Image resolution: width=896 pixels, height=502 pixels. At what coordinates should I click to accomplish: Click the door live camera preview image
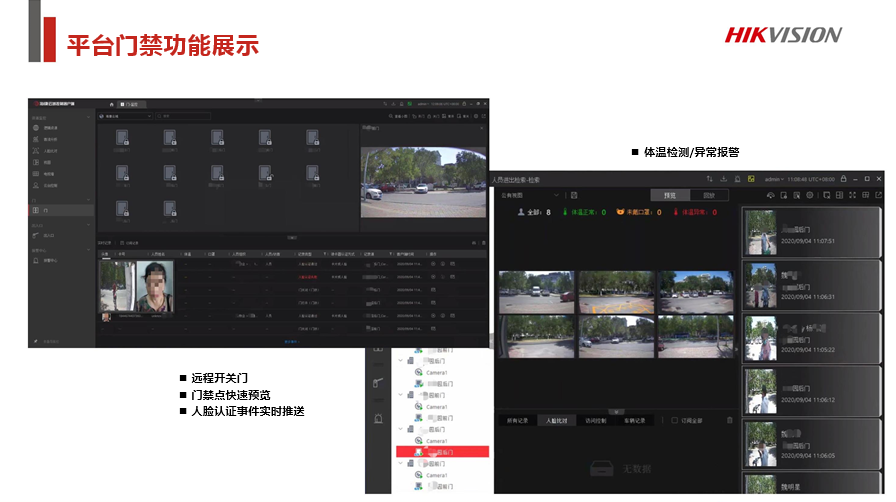(x=423, y=182)
